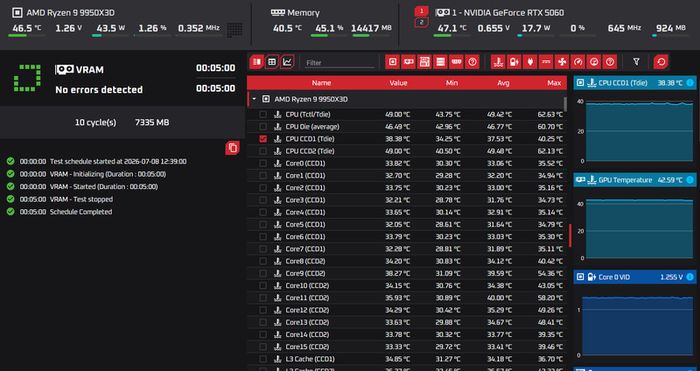Toggle the GPU sensors device filter
The height and width of the screenshot is (371, 700).
coord(408,62)
